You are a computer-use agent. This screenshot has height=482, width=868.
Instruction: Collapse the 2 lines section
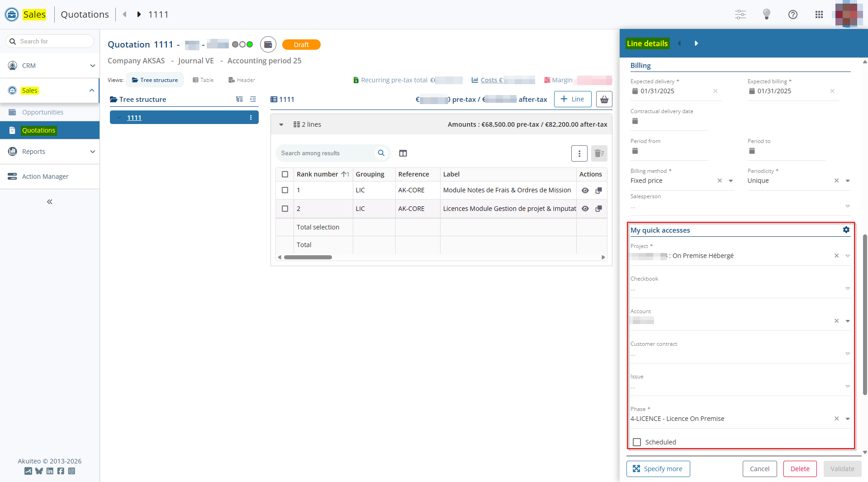[x=281, y=124]
